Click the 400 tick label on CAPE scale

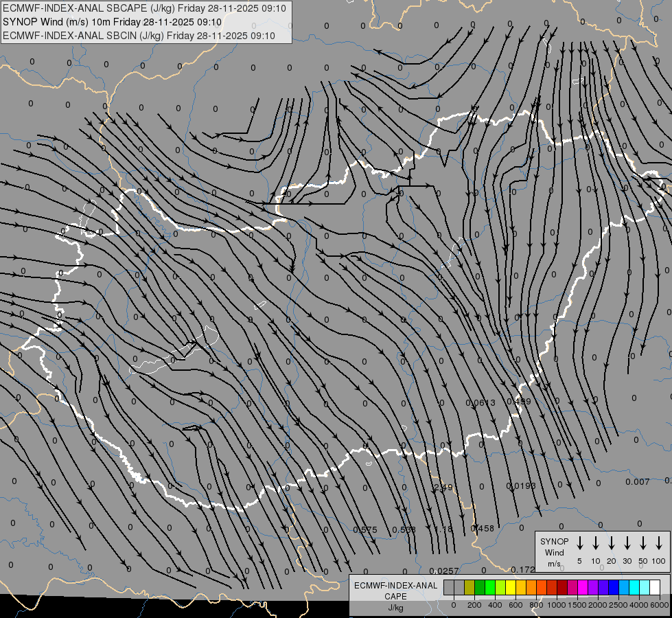pos(495,605)
